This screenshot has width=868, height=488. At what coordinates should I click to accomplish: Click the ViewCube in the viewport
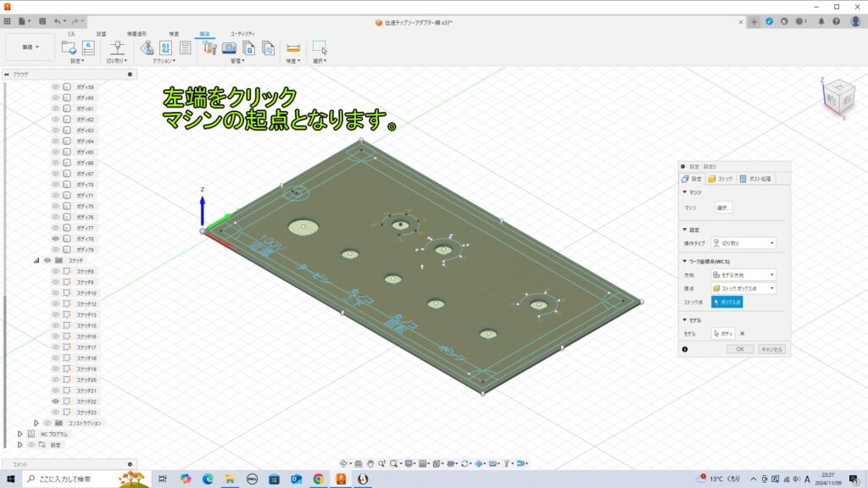pos(838,97)
